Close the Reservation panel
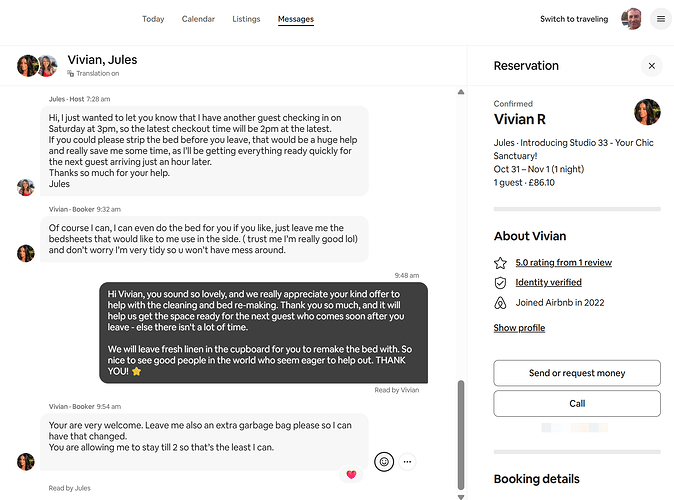This screenshot has height=500, width=674. [x=651, y=66]
